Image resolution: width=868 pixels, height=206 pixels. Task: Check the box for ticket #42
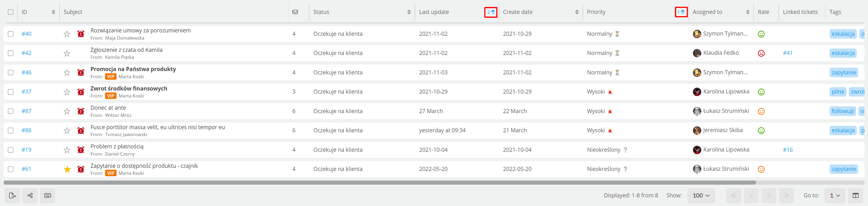[11, 53]
